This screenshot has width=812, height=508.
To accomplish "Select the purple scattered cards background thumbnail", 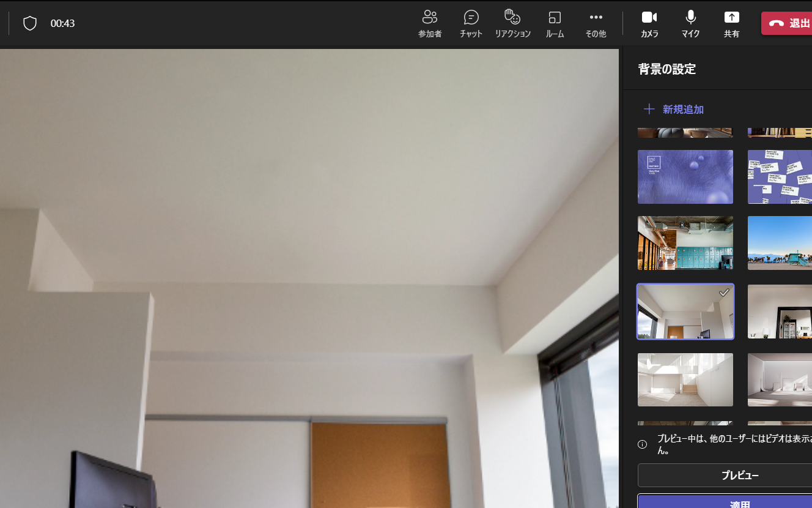I will [x=780, y=177].
